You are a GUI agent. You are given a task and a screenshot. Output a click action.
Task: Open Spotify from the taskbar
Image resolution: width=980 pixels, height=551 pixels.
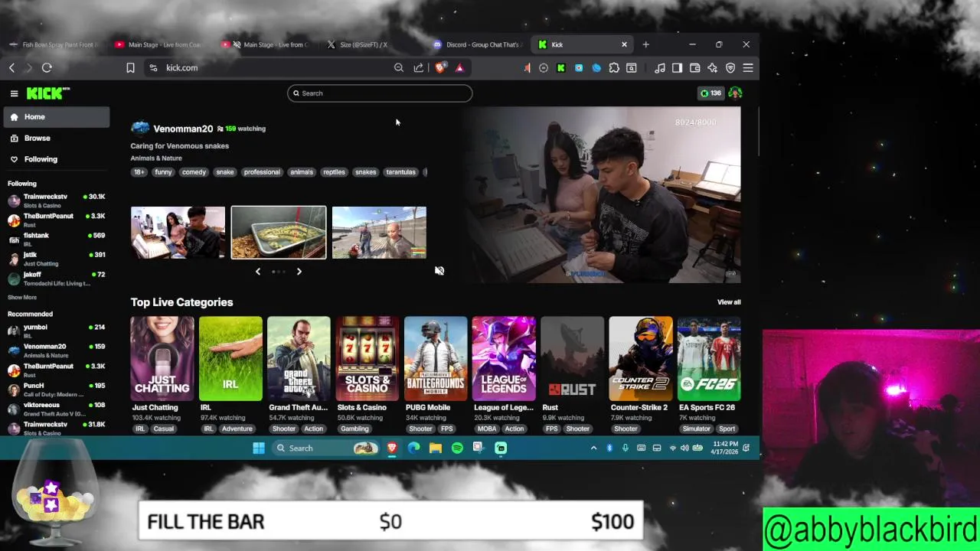pyautogui.click(x=457, y=448)
